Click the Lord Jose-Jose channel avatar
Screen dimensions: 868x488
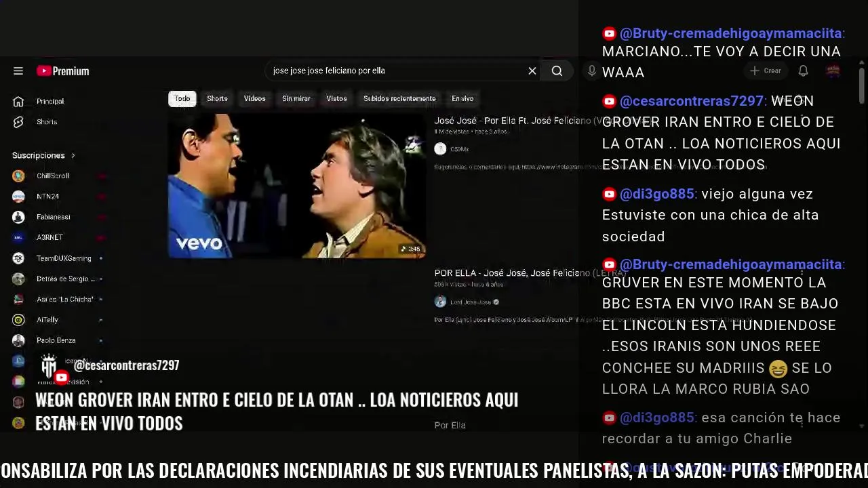pyautogui.click(x=441, y=302)
